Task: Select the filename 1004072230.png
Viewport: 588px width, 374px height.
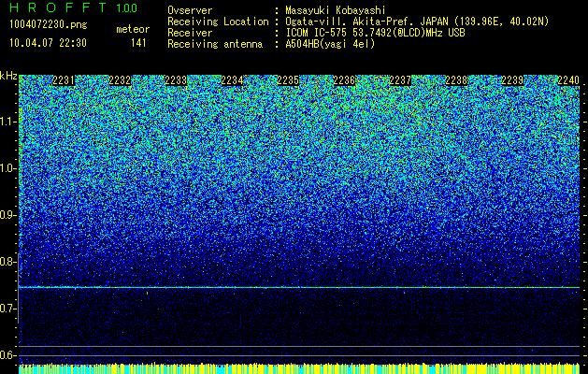Action: pyautogui.click(x=49, y=25)
